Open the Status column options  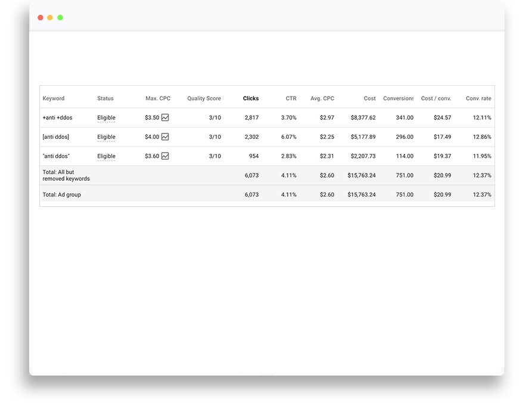106,98
